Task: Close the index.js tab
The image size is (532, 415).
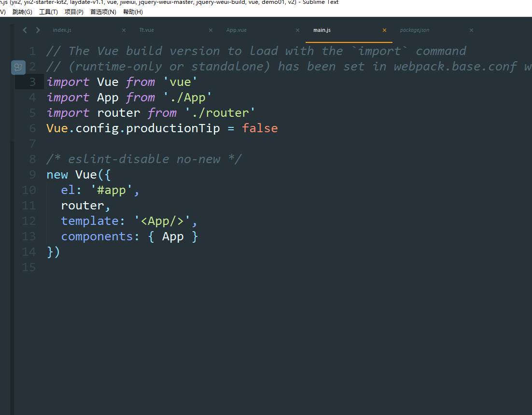Action: coord(124,30)
